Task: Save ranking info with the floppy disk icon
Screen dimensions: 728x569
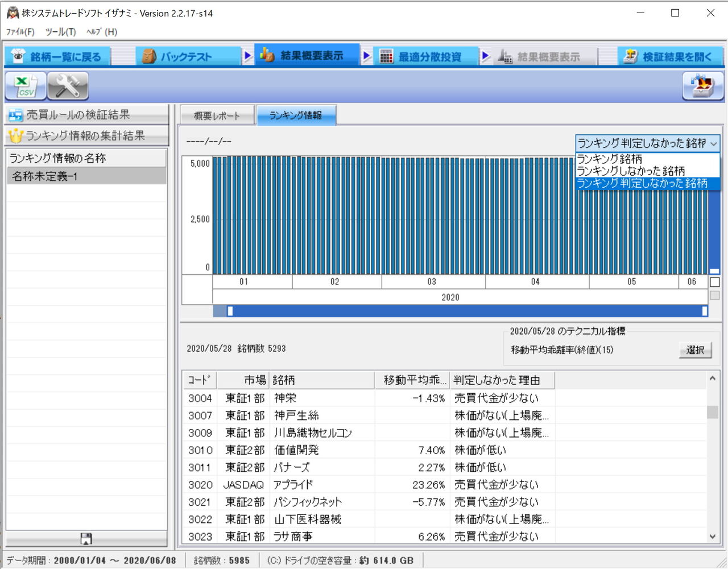Action: pos(86,538)
